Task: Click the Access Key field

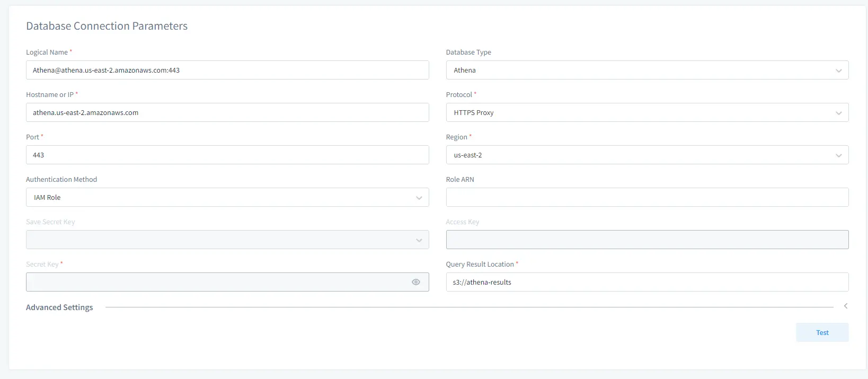Action: tap(647, 240)
